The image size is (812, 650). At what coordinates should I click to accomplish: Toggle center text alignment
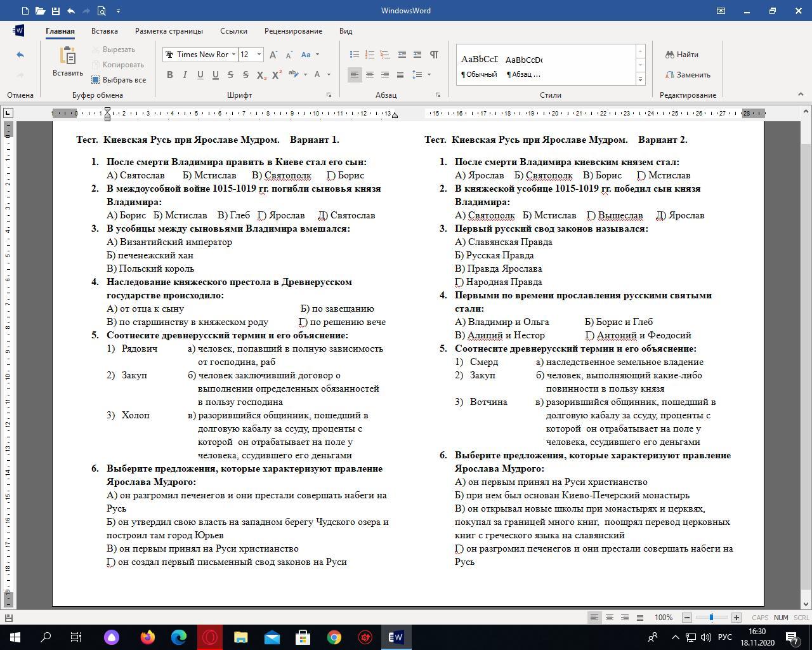370,75
